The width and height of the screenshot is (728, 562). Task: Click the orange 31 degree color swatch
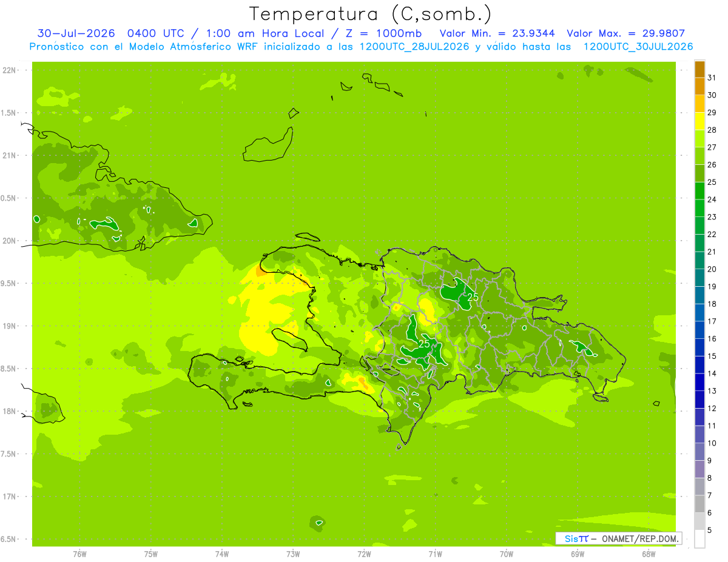699,69
